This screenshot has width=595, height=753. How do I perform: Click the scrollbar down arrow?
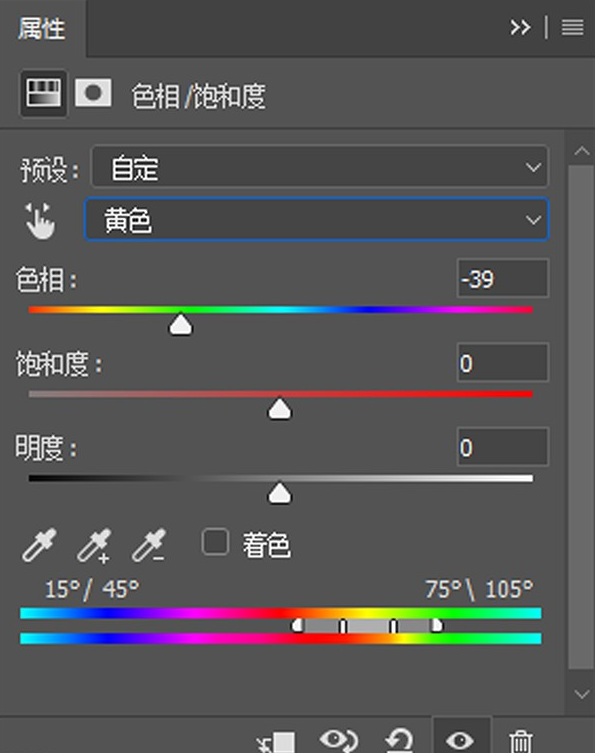pos(582,694)
